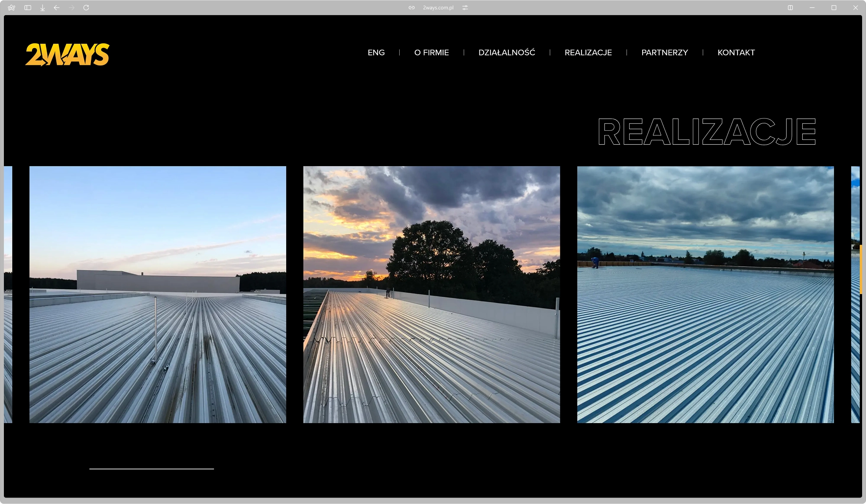Switch language to ENG
This screenshot has width=866, height=504.
pos(376,52)
